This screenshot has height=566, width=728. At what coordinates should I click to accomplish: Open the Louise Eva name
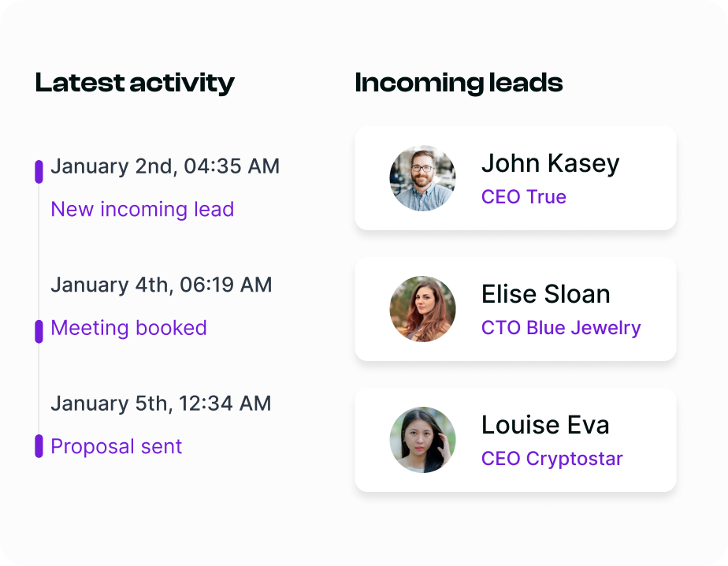[545, 425]
